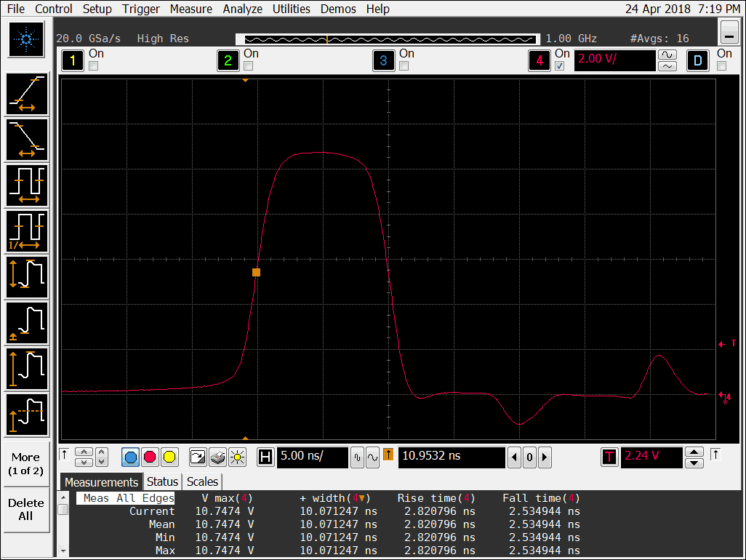Click the compressed-waveform horizontal scale button
This screenshot has width=746, height=560.
click(357, 457)
